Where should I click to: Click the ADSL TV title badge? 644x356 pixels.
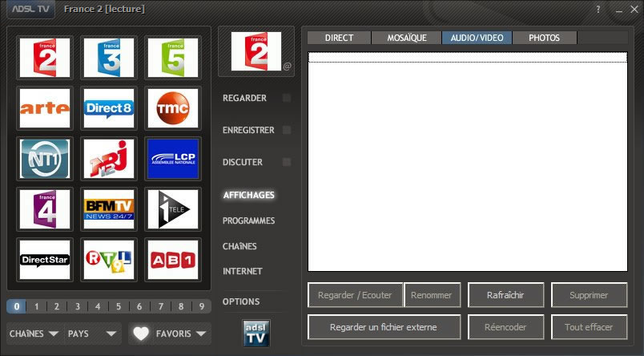pos(30,9)
